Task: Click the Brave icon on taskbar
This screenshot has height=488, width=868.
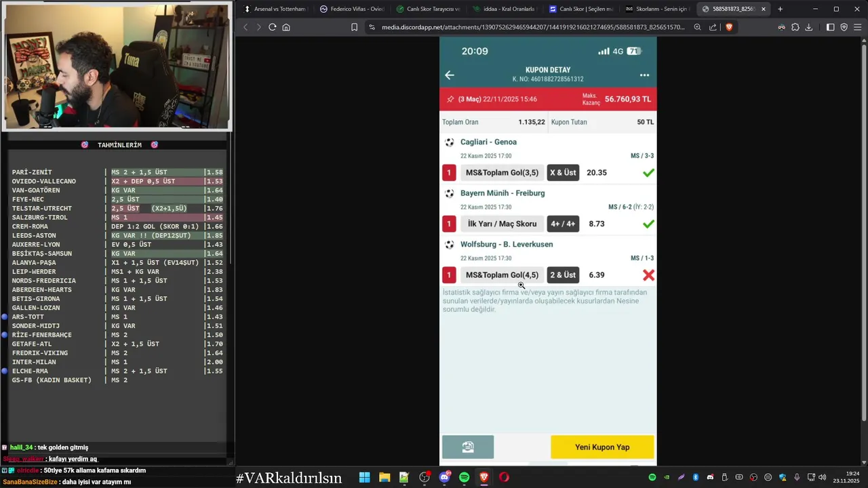Action: pyautogui.click(x=484, y=477)
